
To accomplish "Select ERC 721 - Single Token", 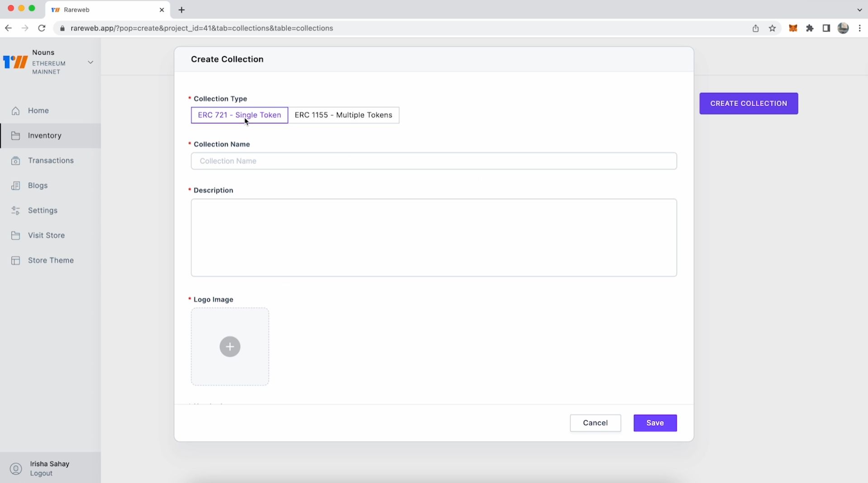I will click(x=239, y=115).
